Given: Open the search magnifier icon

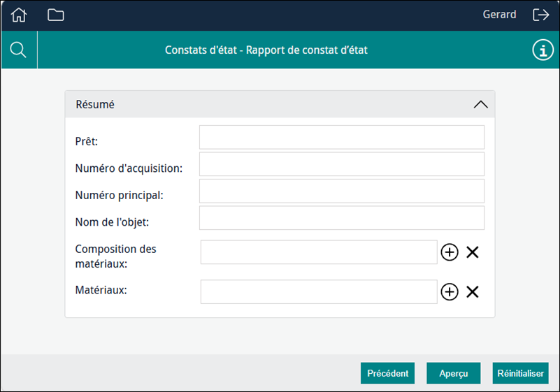Looking at the screenshot, I should pos(18,50).
